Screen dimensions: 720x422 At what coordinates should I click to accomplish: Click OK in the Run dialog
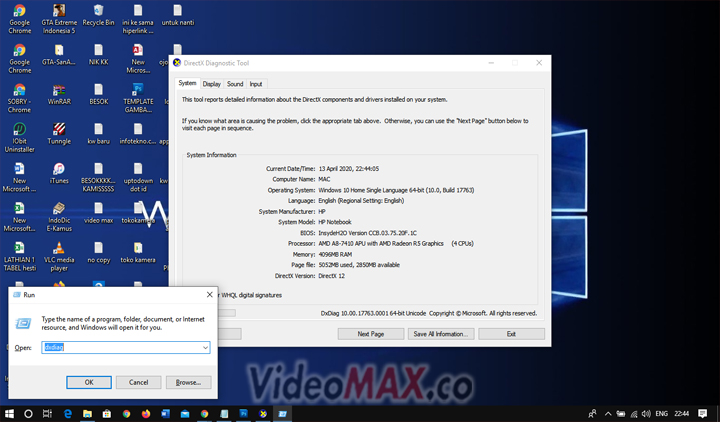pyautogui.click(x=89, y=382)
